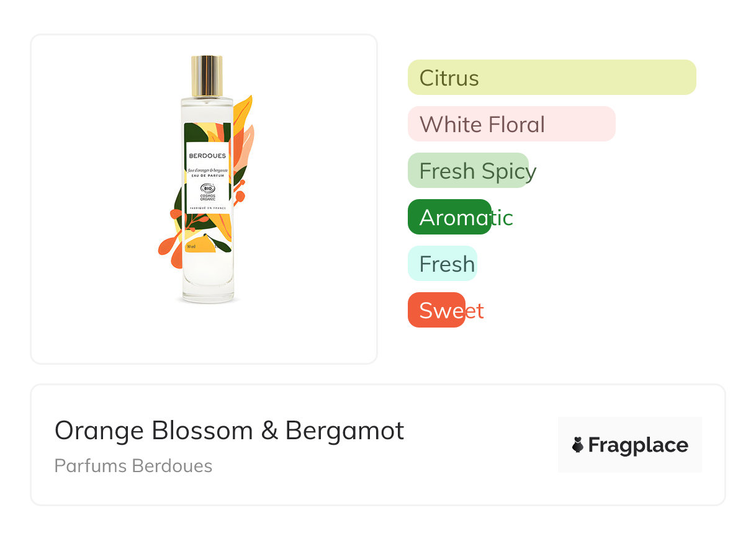Click the Fabriqué en France label text

[207, 207]
